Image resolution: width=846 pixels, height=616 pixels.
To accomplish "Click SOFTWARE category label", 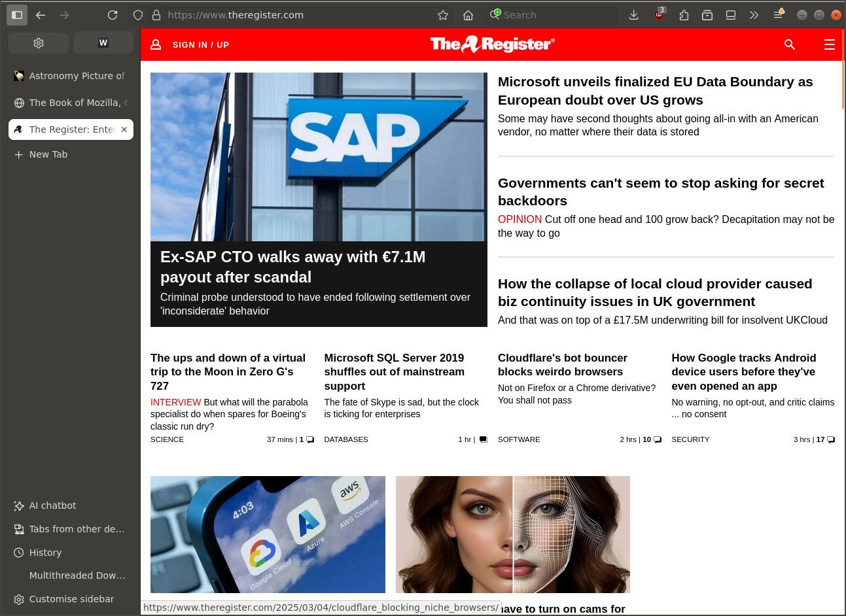I will pos(519,439).
